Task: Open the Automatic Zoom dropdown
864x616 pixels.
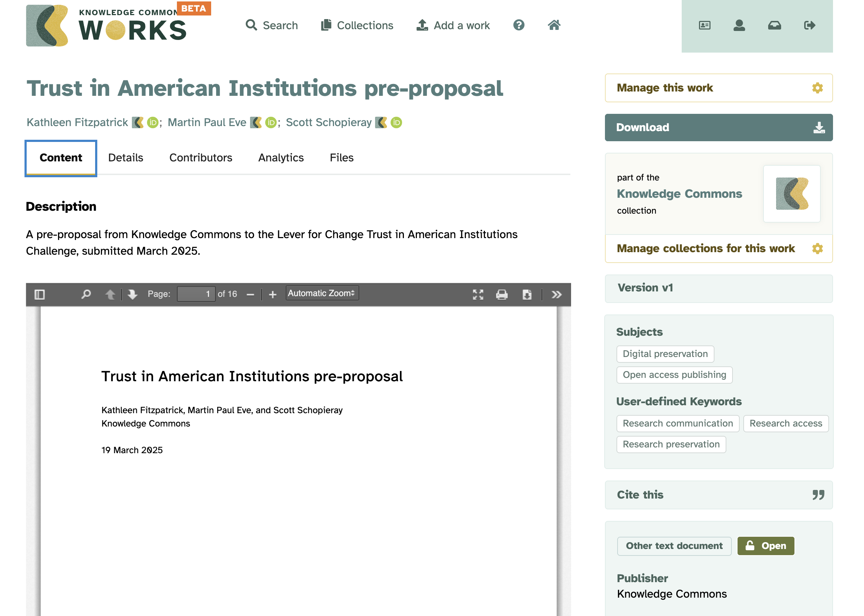Action: (321, 293)
